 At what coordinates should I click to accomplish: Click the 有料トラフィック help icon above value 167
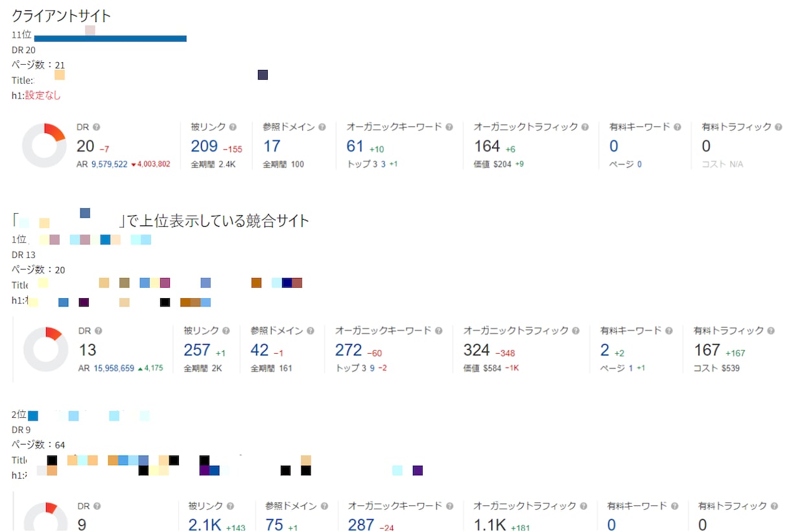(x=771, y=331)
